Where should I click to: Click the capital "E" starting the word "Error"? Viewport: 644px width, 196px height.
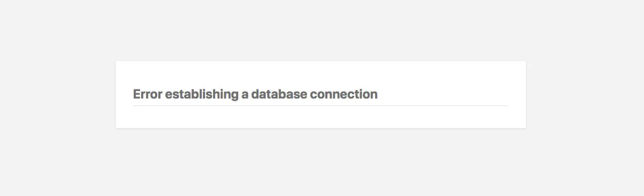pos(137,94)
